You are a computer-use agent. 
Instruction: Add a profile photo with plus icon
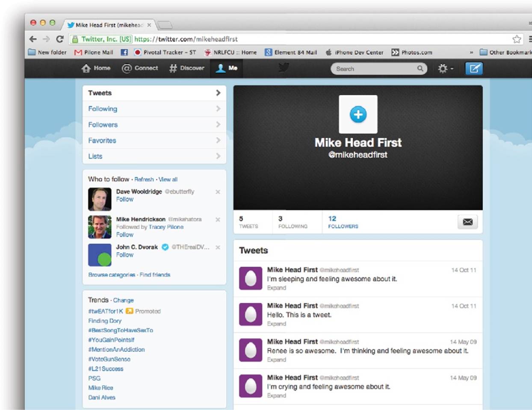click(x=358, y=114)
